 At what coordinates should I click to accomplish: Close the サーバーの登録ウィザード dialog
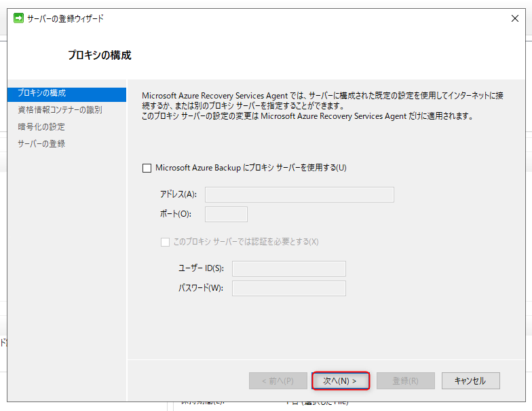[514, 18]
